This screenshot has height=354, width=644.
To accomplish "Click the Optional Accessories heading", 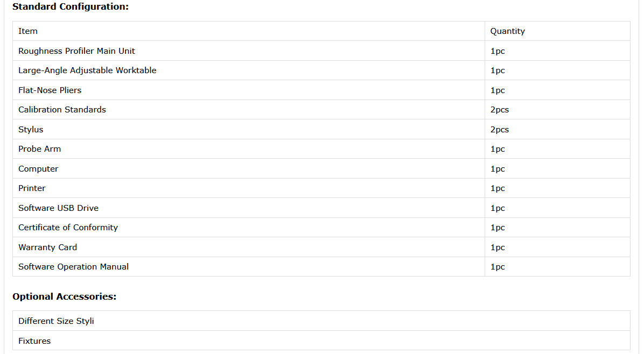I will pyautogui.click(x=64, y=296).
